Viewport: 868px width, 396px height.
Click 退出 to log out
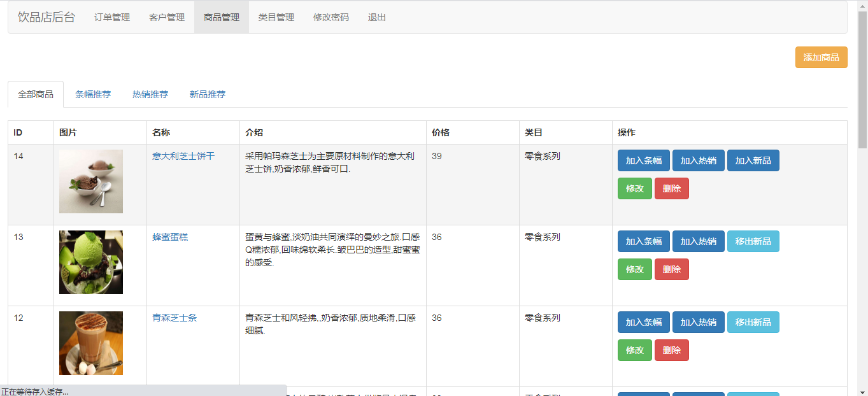tap(377, 17)
